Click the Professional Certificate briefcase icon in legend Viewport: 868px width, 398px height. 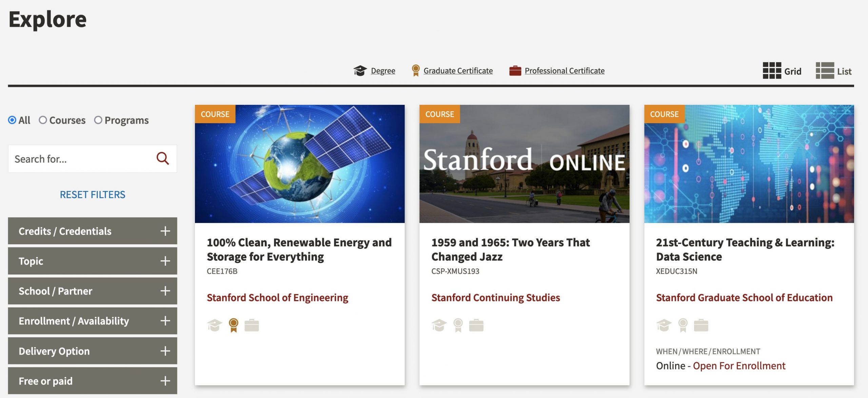pyautogui.click(x=515, y=71)
